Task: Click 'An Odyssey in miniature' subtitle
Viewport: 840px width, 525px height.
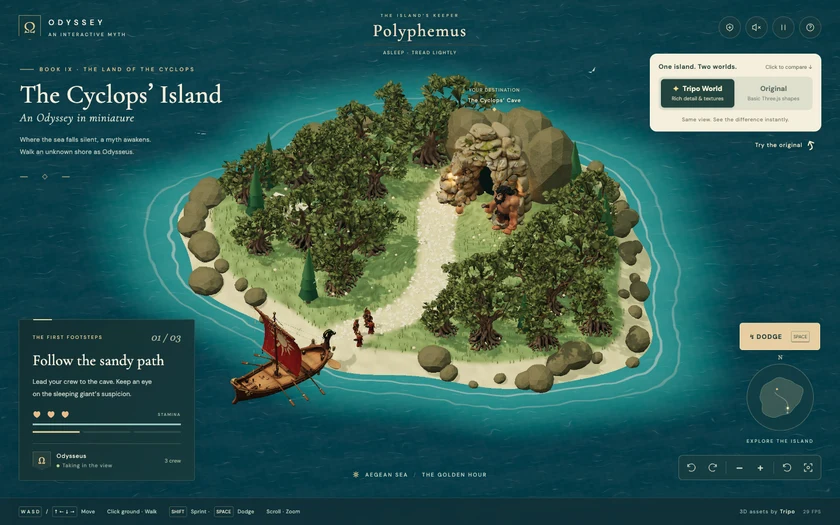Action: coord(77,118)
